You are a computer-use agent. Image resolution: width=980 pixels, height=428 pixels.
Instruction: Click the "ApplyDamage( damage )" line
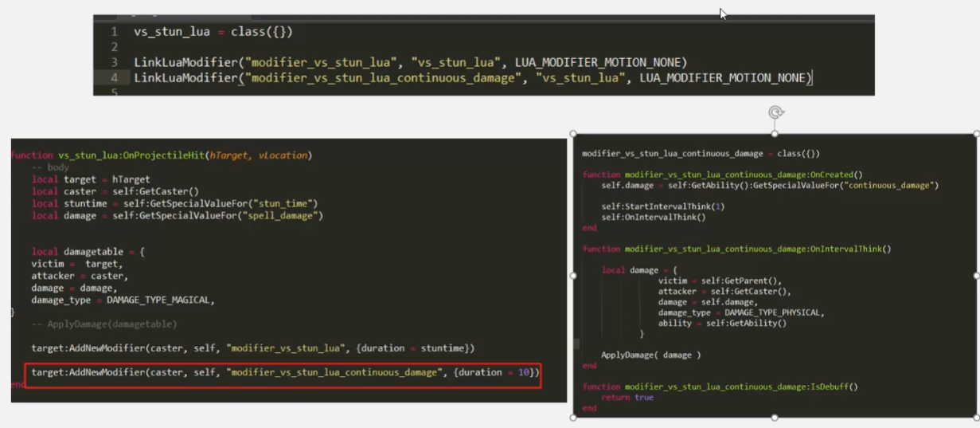(651, 355)
